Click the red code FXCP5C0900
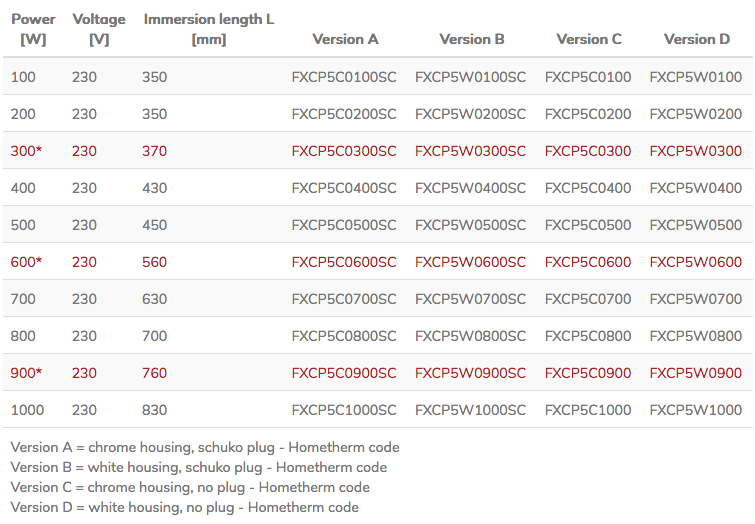This screenshot has width=755, height=524. point(588,373)
